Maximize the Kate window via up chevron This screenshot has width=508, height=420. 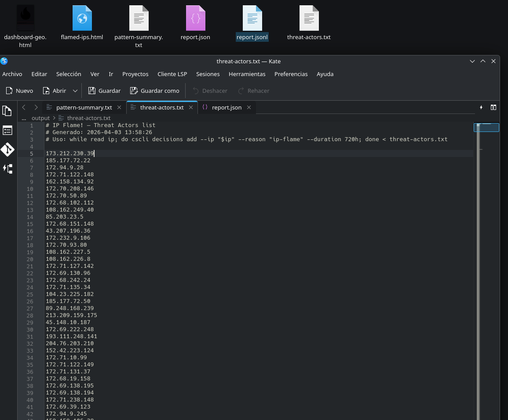pyautogui.click(x=483, y=61)
